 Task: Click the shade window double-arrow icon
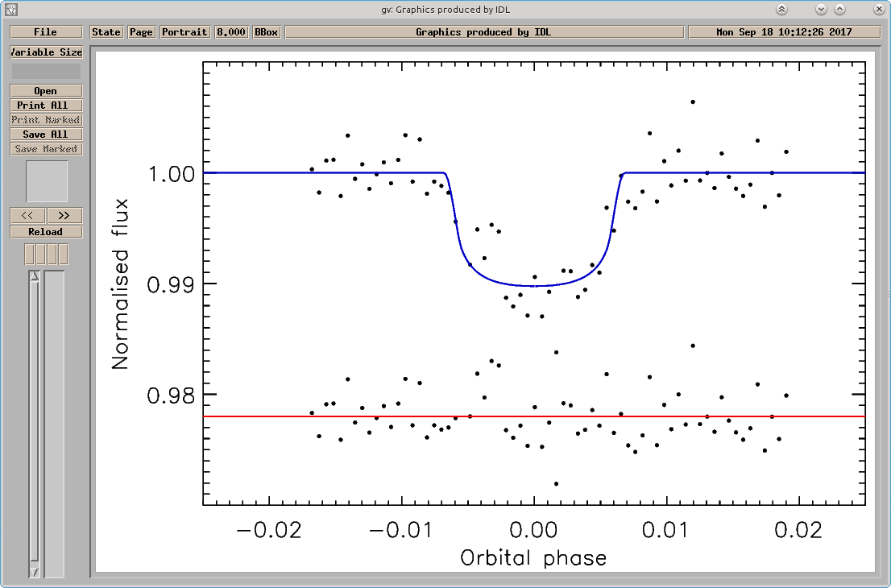click(x=782, y=9)
